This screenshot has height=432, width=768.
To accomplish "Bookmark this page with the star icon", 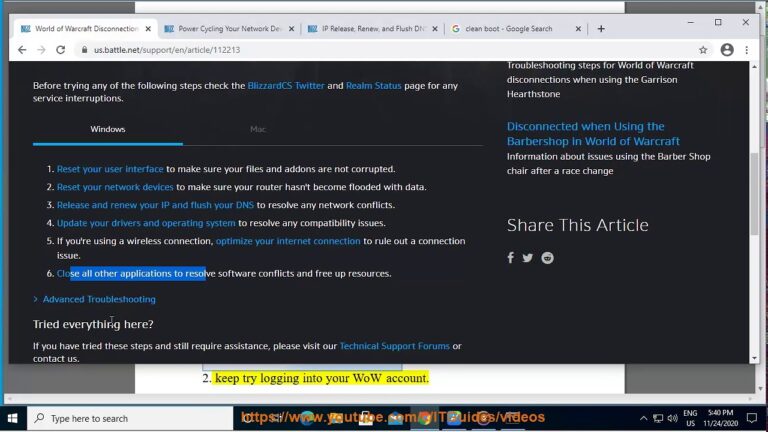I will coord(703,50).
